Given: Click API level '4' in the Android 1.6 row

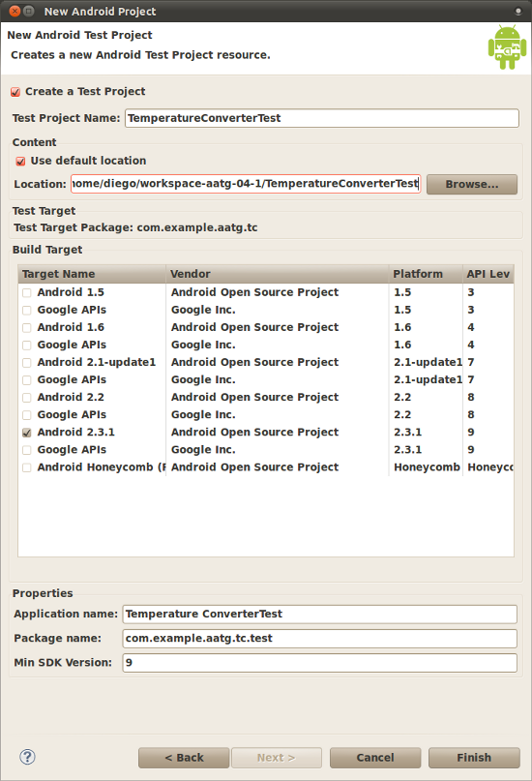Looking at the screenshot, I should click(x=471, y=327).
